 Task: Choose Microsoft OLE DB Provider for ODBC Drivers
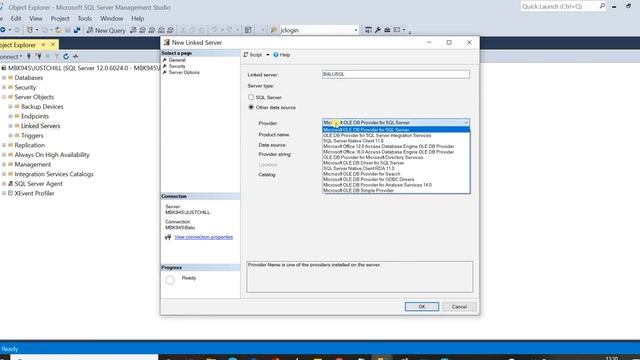396,179
